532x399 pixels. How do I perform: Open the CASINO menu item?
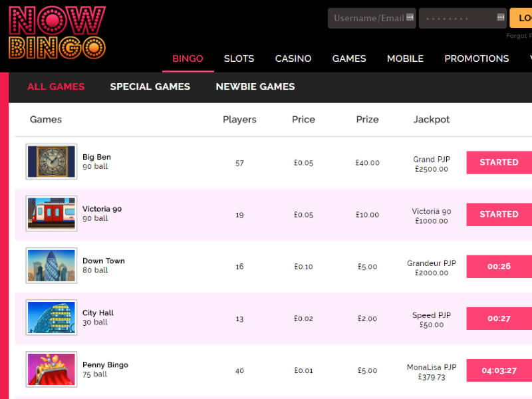pyautogui.click(x=293, y=59)
